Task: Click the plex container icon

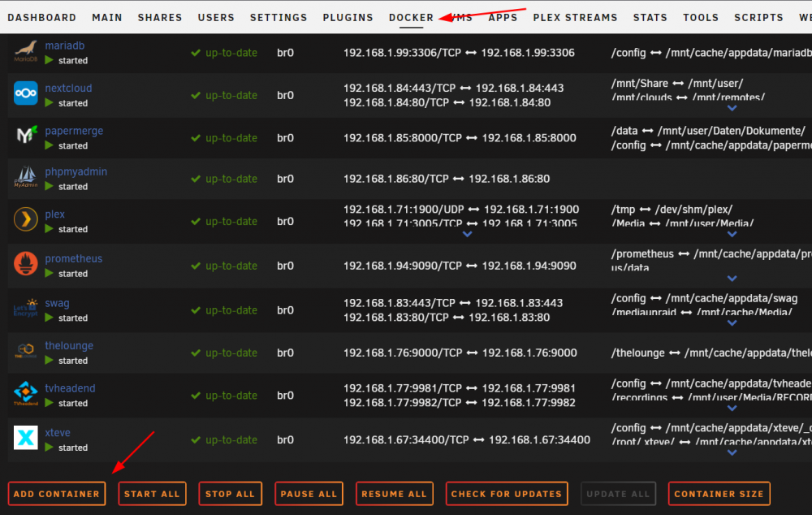Action: [x=25, y=219]
